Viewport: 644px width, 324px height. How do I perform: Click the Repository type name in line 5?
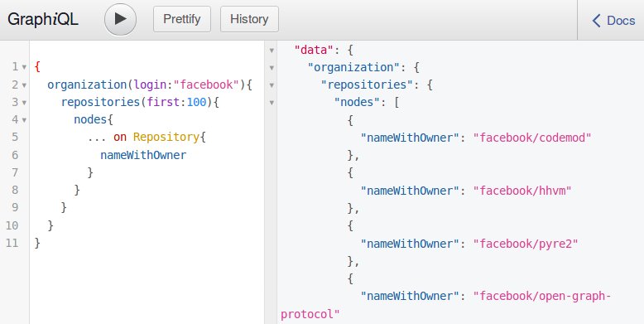point(166,137)
